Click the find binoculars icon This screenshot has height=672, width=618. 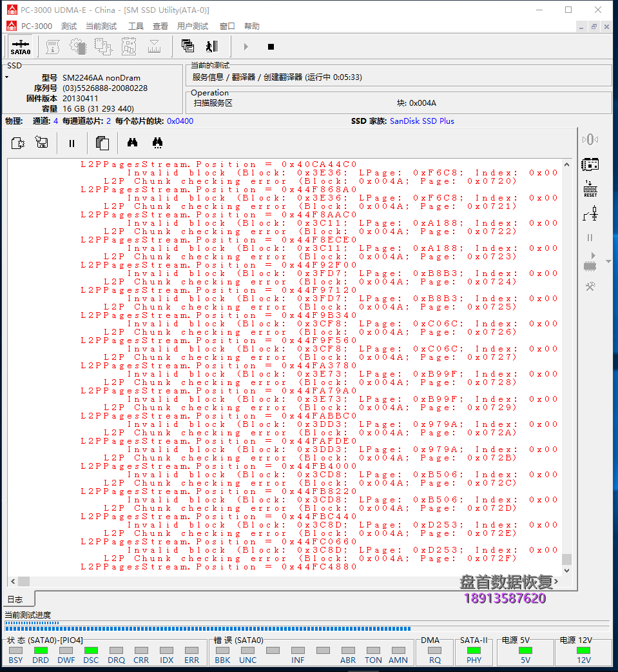(132, 143)
